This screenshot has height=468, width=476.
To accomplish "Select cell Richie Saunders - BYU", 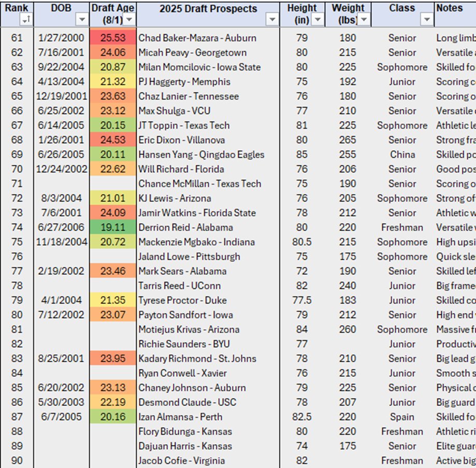I will [208, 344].
